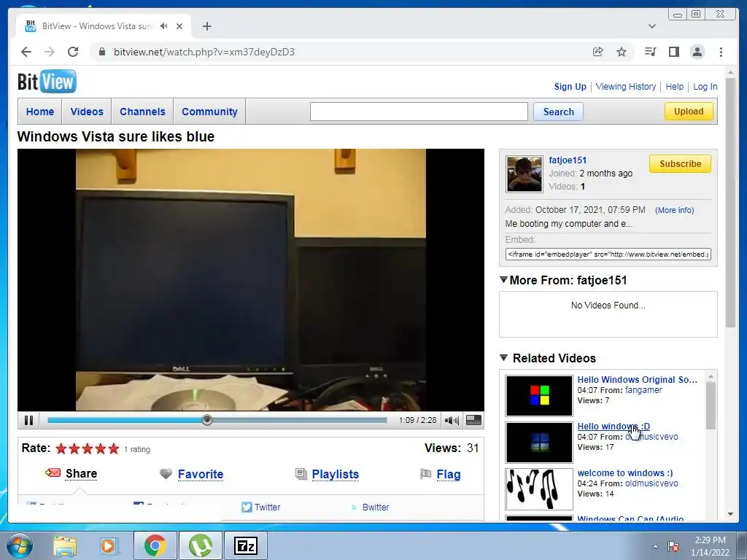This screenshot has height=560, width=747.
Task: Open a new browser tab
Action: [x=206, y=26]
